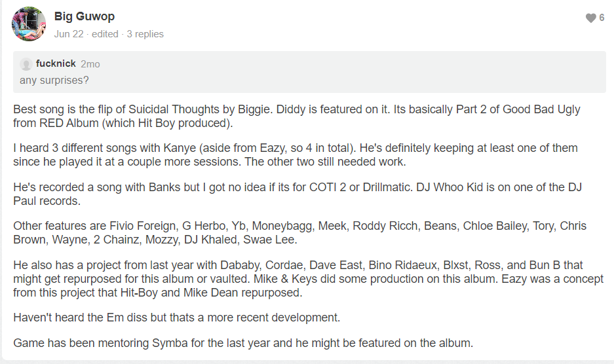Jump to quoted message "any surprises?"
Image resolution: width=614 pixels, height=364 pixels.
point(54,81)
